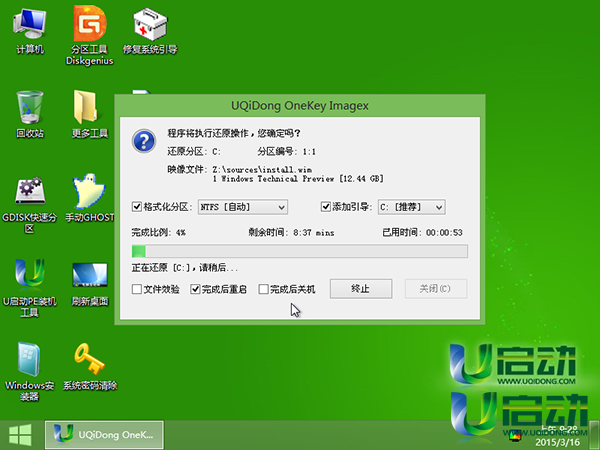Launch Windows安装器 icon

(x=29, y=371)
